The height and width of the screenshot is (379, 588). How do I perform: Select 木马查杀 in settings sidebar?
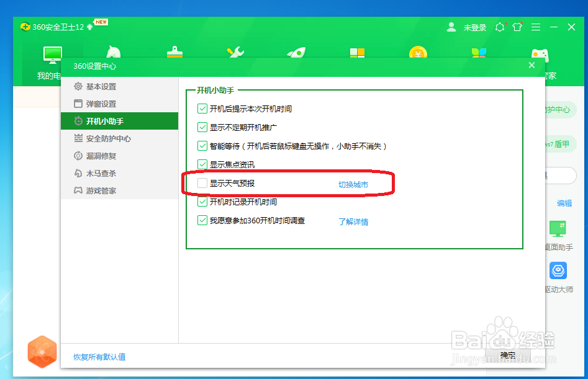tap(120, 174)
